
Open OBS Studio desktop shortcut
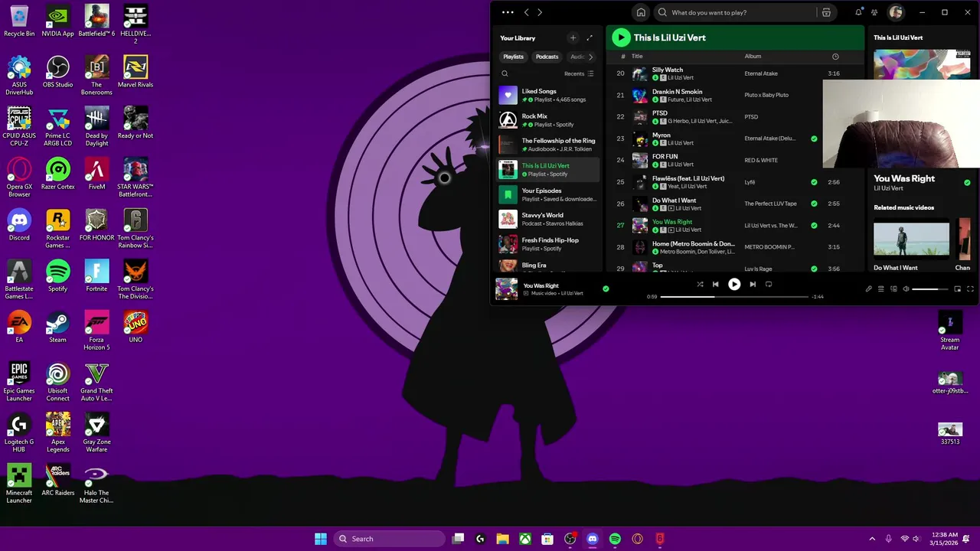[x=57, y=72]
